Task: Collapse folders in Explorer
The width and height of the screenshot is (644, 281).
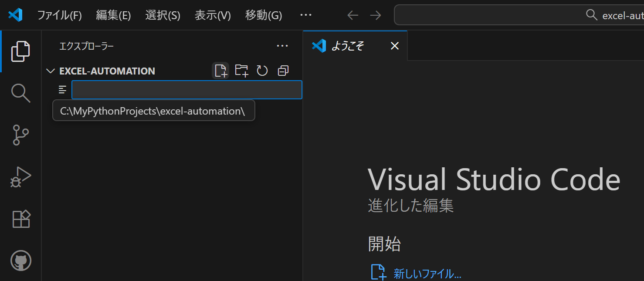Action: [x=283, y=70]
